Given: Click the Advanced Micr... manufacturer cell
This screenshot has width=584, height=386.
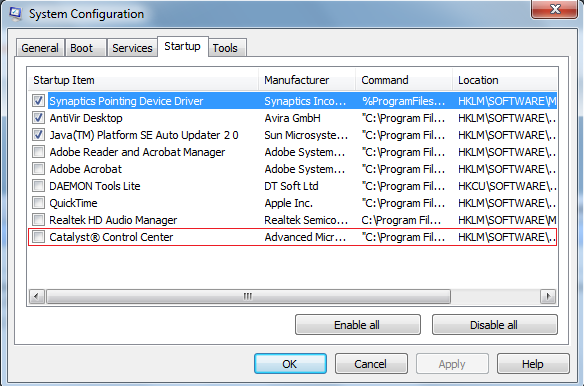Looking at the screenshot, I should tap(305, 237).
